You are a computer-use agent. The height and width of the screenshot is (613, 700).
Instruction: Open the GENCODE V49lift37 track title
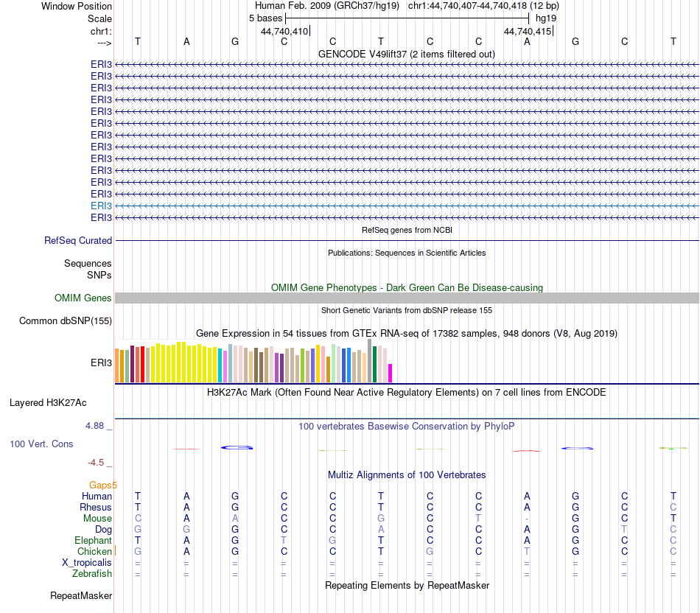point(406,54)
